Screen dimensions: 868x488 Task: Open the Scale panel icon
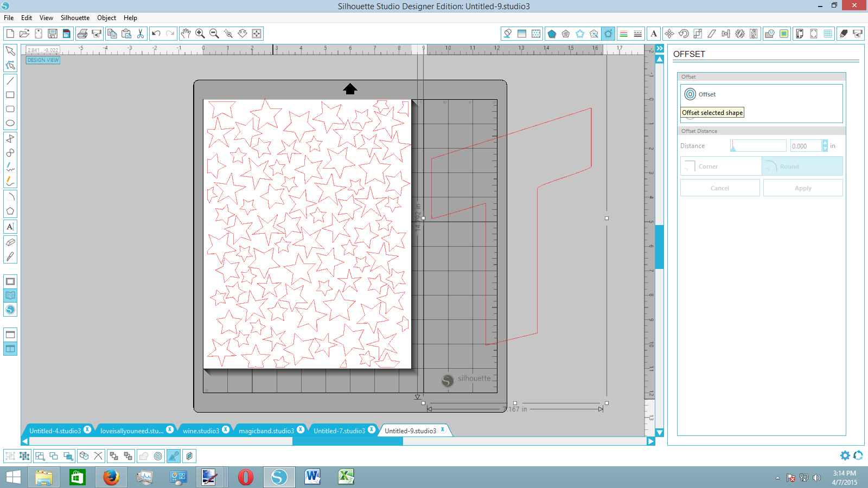(698, 34)
